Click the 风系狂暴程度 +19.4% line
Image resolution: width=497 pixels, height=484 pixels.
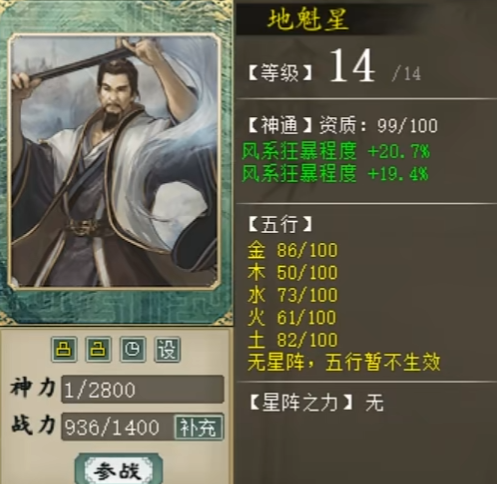point(335,174)
